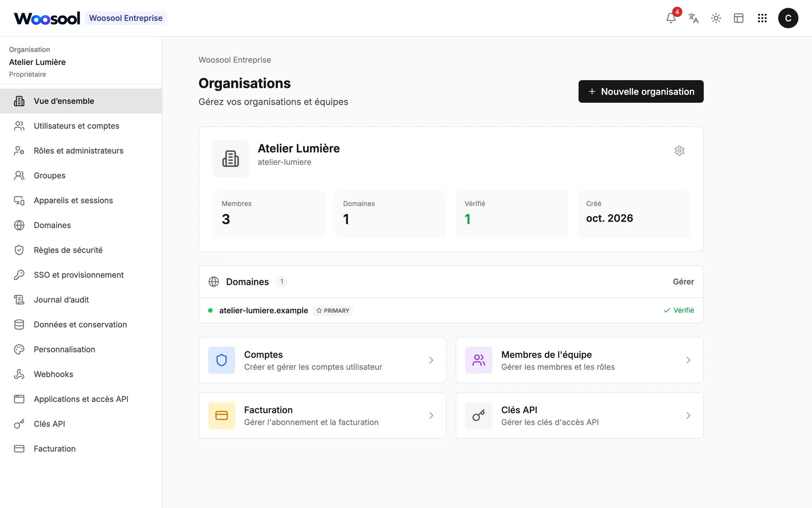Screen dimensions: 812x508
Task: Open Applications et accès API
Action: (x=81, y=399)
